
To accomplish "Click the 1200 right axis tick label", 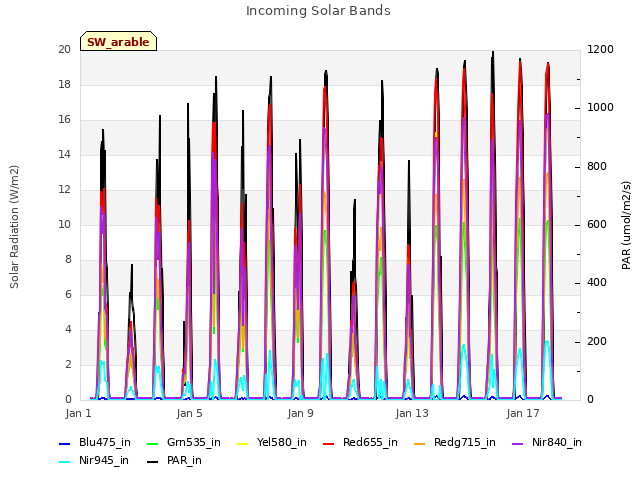I will point(600,49).
